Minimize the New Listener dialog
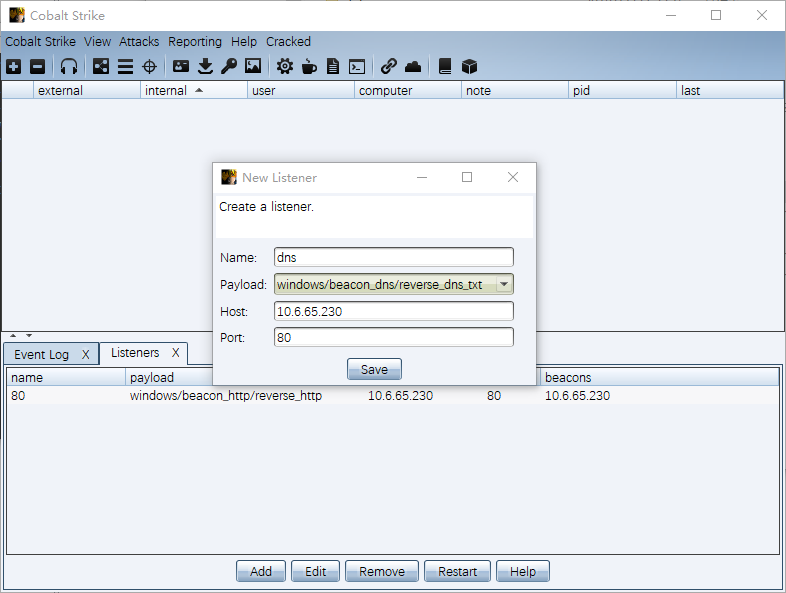Viewport: 786px width, 593px height. [x=422, y=177]
